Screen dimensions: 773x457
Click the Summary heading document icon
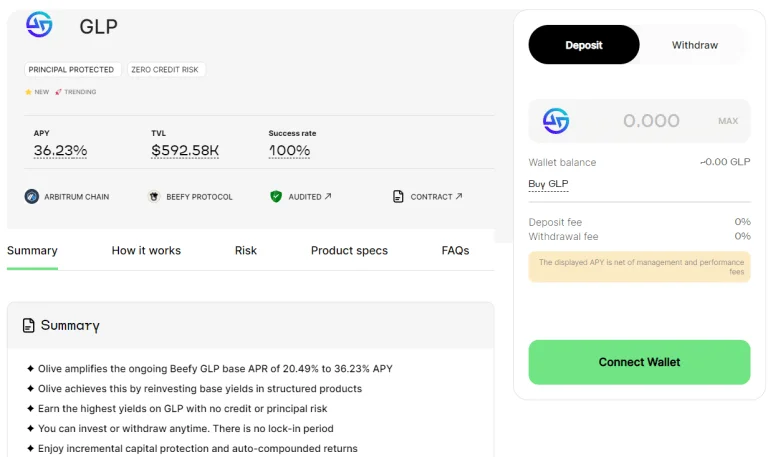[29, 325]
